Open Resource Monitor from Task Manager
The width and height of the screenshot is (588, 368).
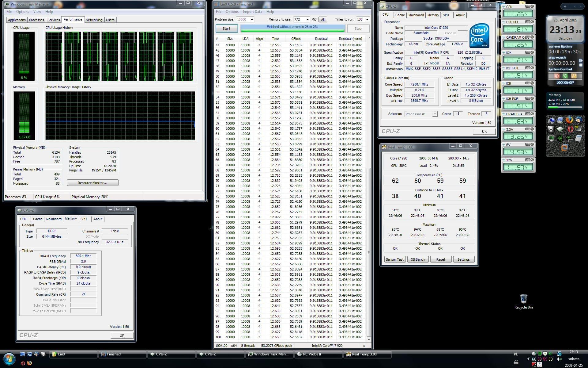tap(92, 183)
